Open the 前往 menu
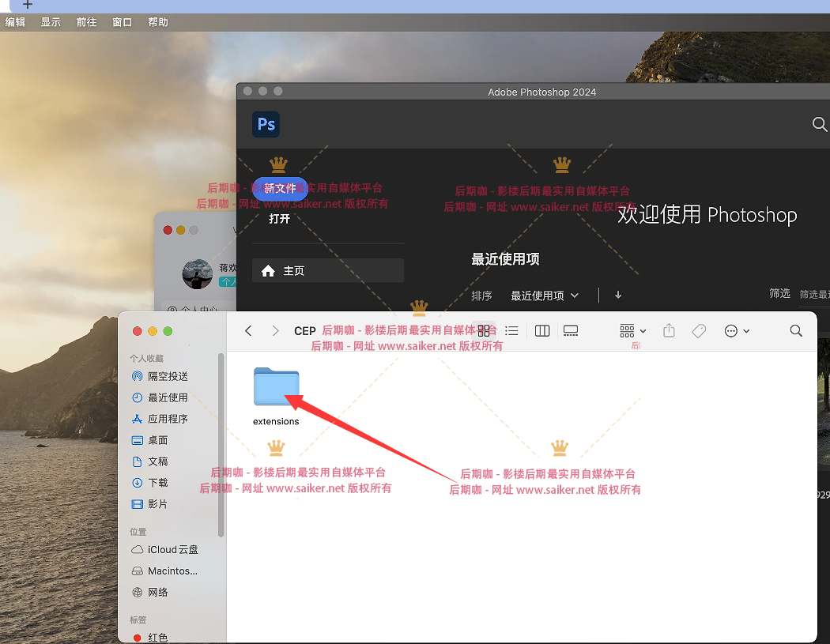Viewport: 830px width, 644px height. pyautogui.click(x=86, y=22)
